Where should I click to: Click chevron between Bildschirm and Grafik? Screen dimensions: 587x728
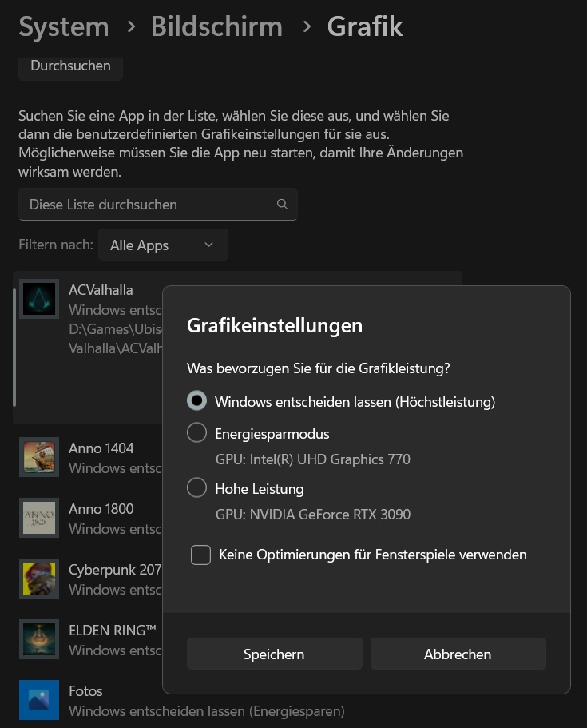pos(306,26)
